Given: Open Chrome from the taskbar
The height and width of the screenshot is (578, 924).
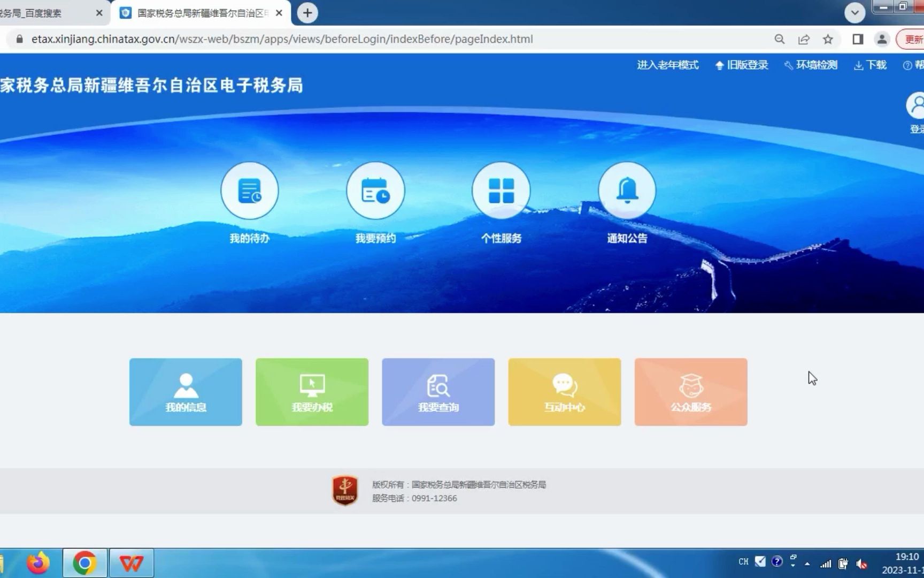Looking at the screenshot, I should [x=84, y=562].
